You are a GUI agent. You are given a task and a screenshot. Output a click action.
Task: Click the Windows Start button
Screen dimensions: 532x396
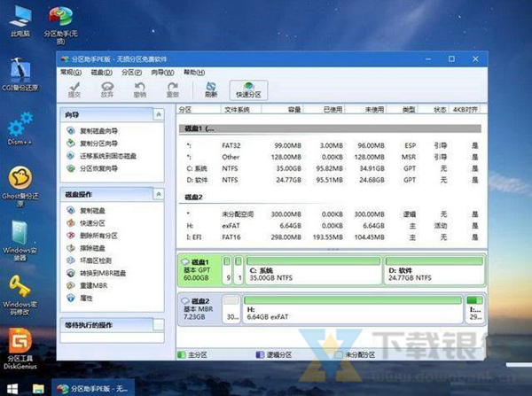point(12,389)
